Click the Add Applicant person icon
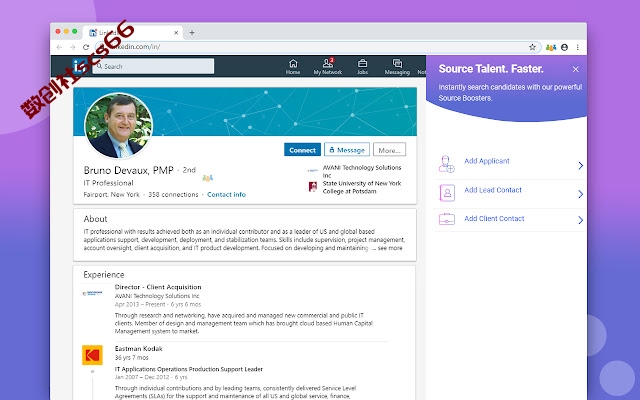The image size is (640, 400). pyautogui.click(x=447, y=164)
